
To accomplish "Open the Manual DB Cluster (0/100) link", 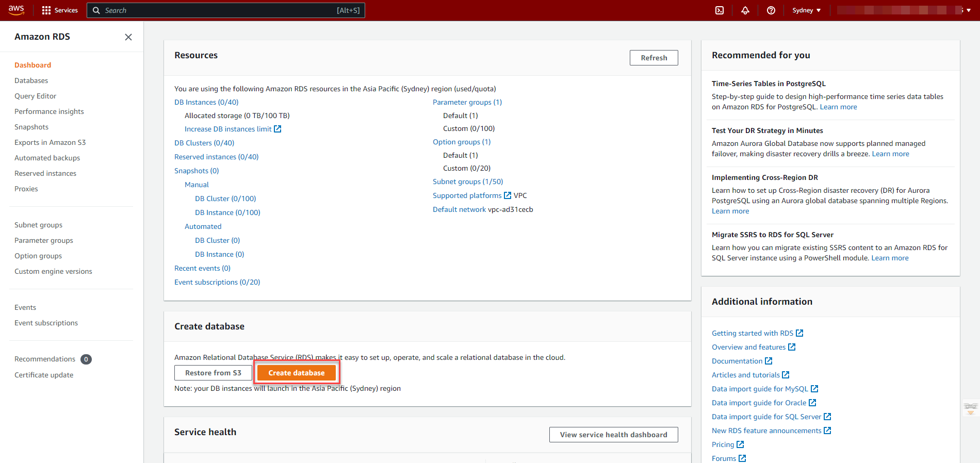I will click(x=225, y=199).
